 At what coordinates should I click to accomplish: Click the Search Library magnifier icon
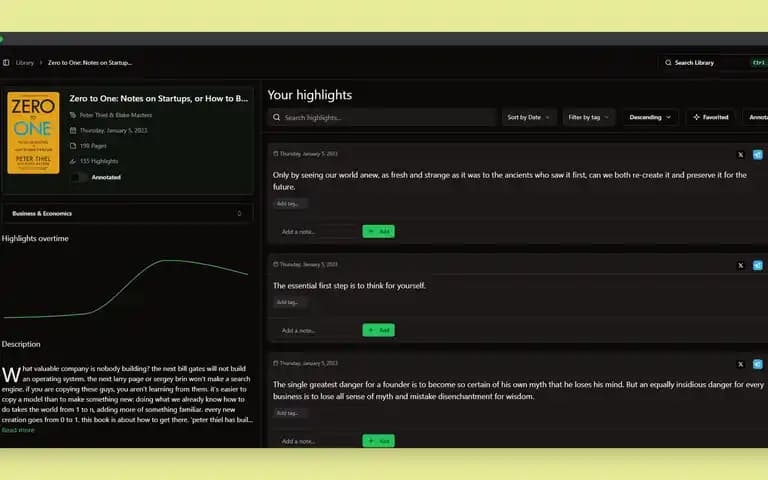click(668, 63)
